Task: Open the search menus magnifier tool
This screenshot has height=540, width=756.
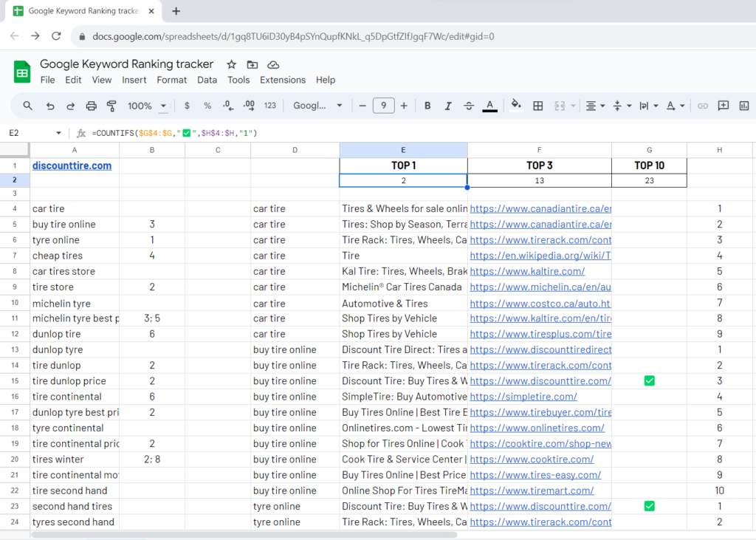Action: 27,106
